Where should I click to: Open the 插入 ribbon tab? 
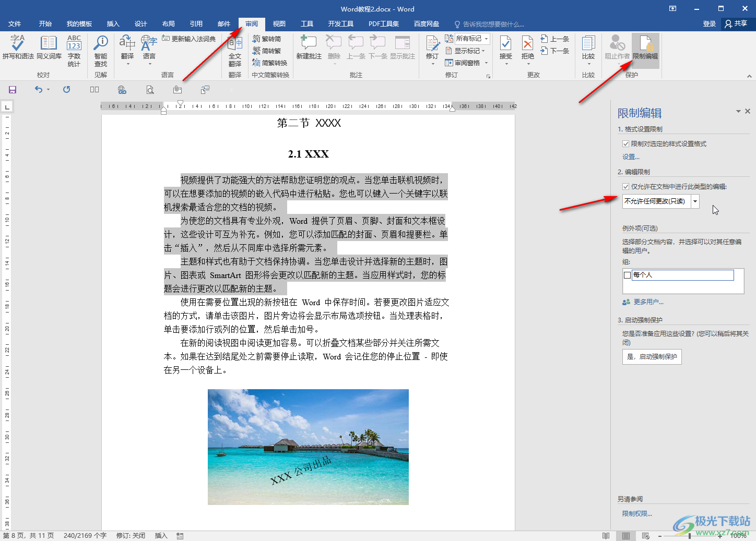[113, 24]
